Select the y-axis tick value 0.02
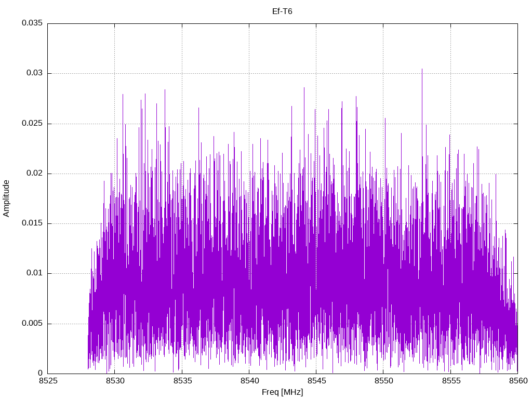The width and height of the screenshot is (532, 399). [35, 174]
